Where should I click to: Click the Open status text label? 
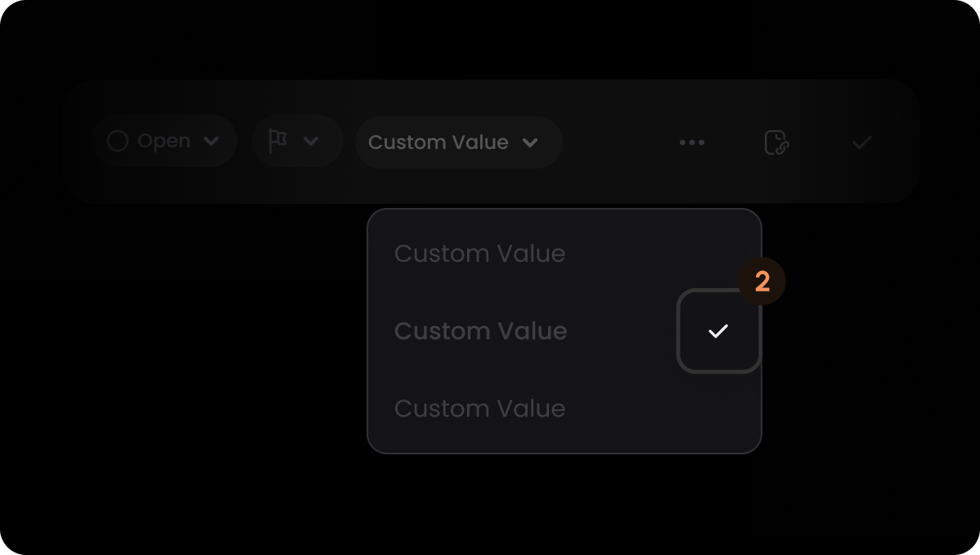tap(164, 142)
